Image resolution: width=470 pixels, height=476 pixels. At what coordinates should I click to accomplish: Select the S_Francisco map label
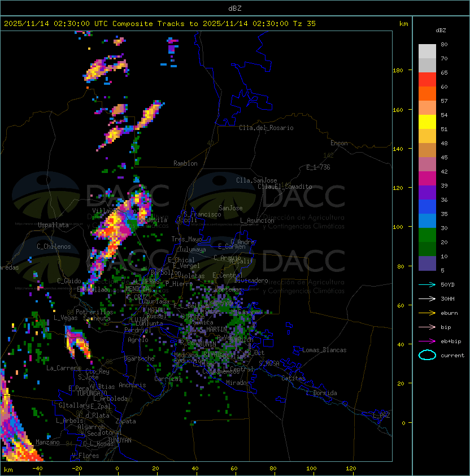point(202,214)
